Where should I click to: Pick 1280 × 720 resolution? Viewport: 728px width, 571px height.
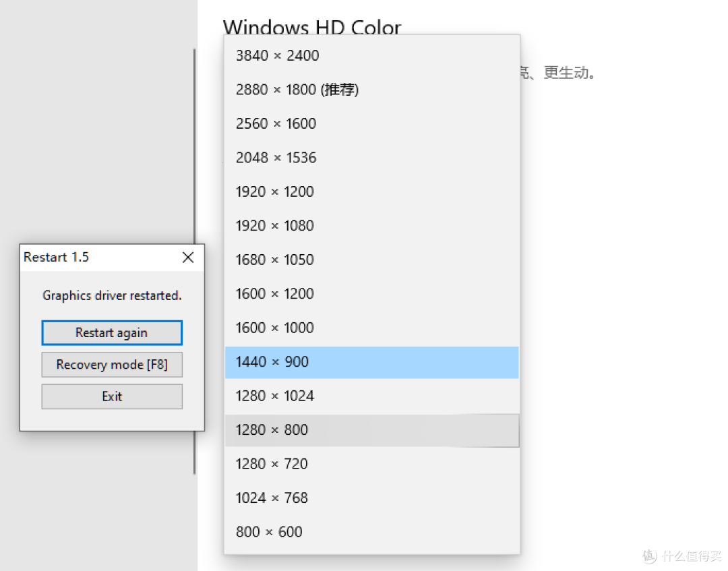371,464
